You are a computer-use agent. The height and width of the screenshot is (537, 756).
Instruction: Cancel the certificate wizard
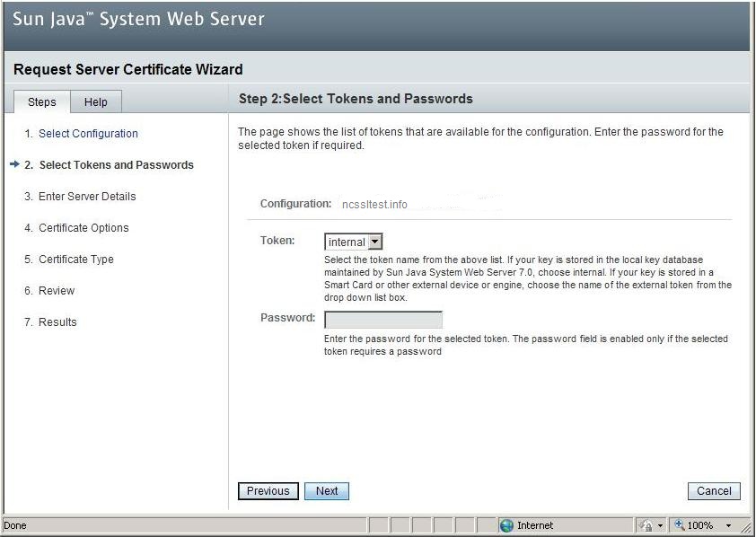pyautogui.click(x=714, y=491)
